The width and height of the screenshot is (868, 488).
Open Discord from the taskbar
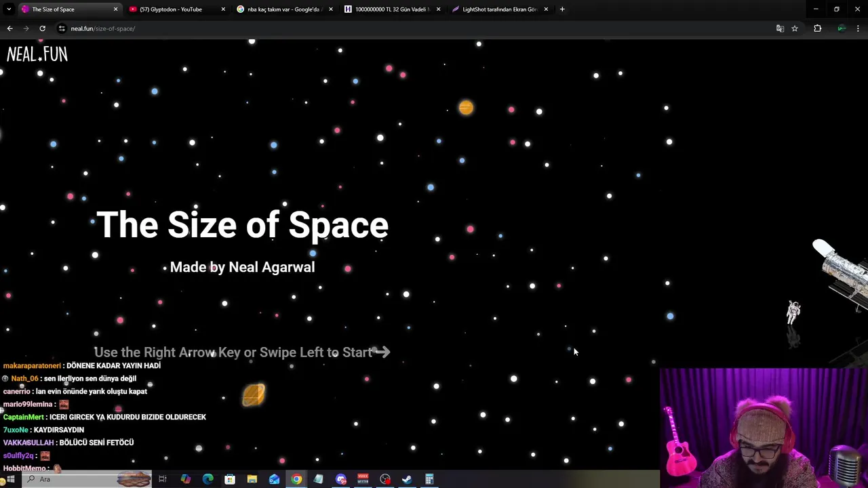coord(341,479)
